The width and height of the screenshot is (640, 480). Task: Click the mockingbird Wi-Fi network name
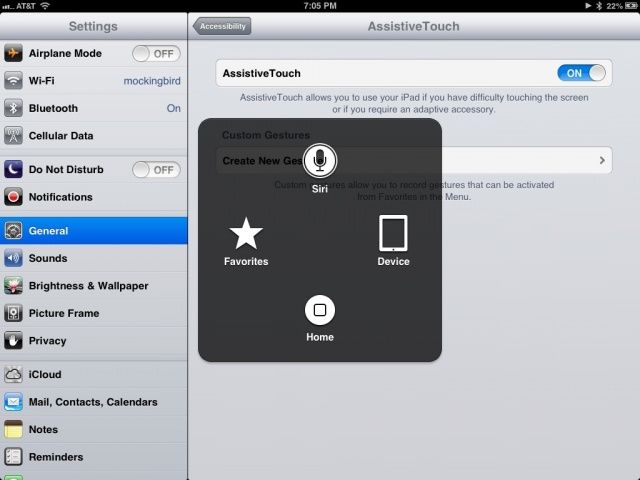point(152,81)
